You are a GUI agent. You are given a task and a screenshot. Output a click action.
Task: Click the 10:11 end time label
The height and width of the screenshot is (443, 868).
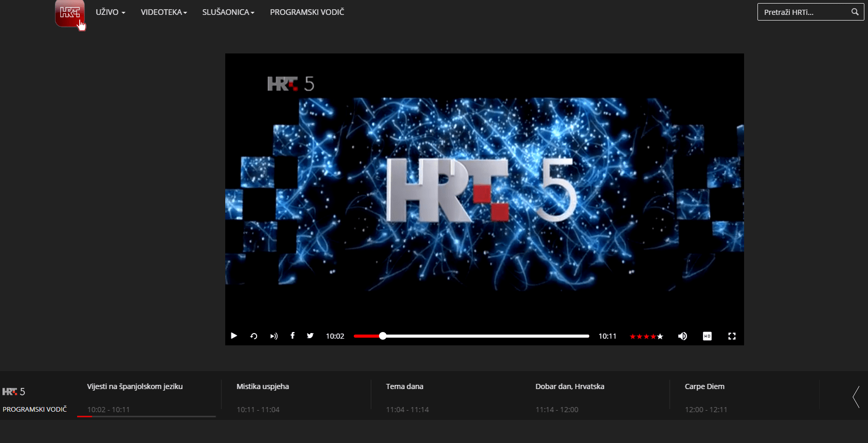pos(607,336)
